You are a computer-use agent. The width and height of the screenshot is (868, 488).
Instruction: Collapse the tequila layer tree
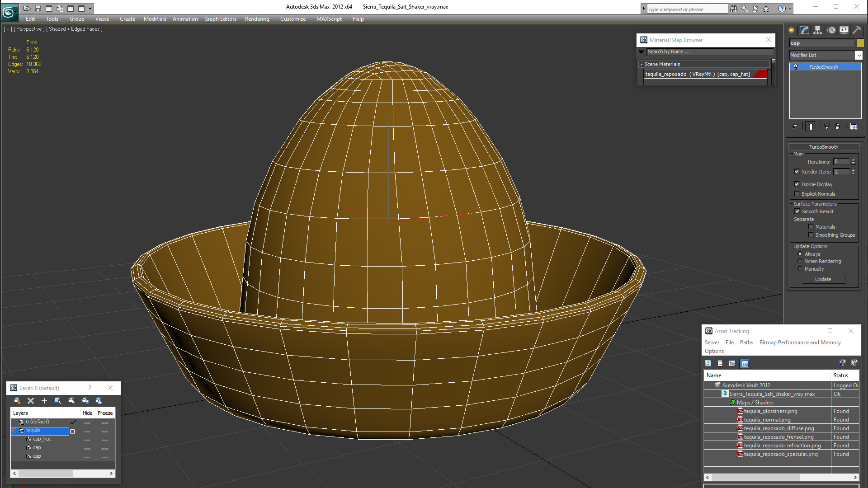[x=14, y=431]
